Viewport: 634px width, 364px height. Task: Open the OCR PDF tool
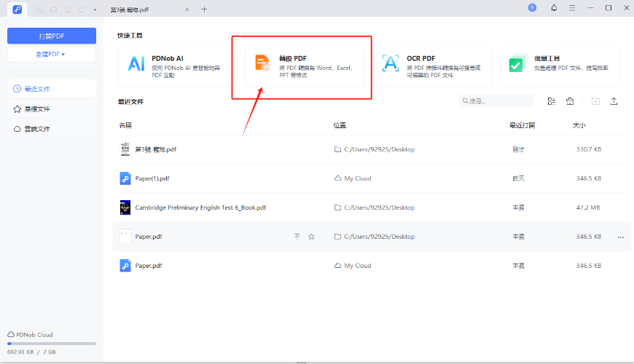(434, 66)
